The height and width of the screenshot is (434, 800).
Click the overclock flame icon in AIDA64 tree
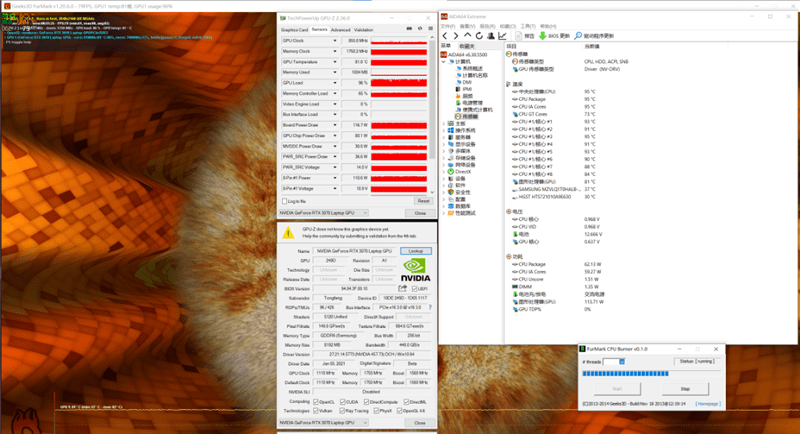458,96
